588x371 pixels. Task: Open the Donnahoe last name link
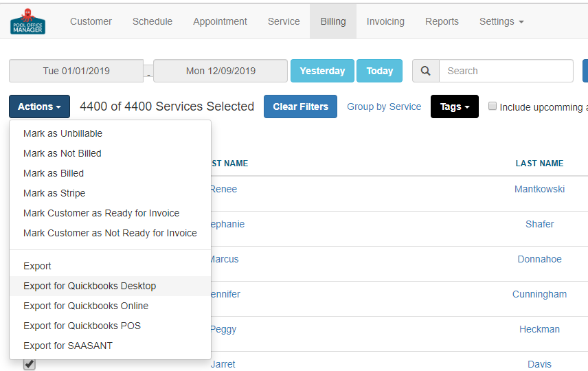click(539, 259)
